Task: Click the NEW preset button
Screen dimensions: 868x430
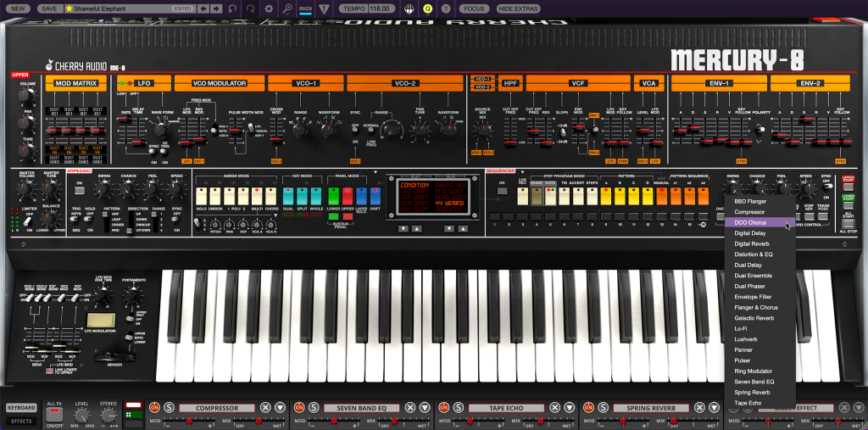Action: point(19,8)
